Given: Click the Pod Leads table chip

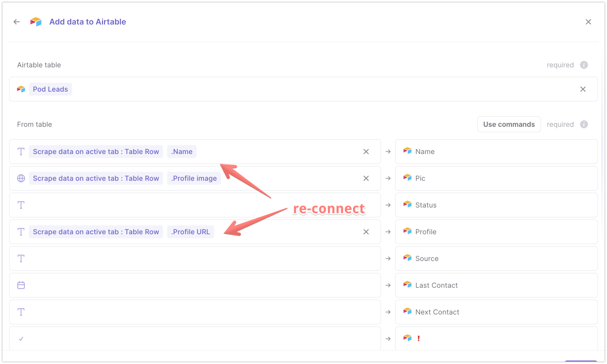Looking at the screenshot, I should coord(51,89).
